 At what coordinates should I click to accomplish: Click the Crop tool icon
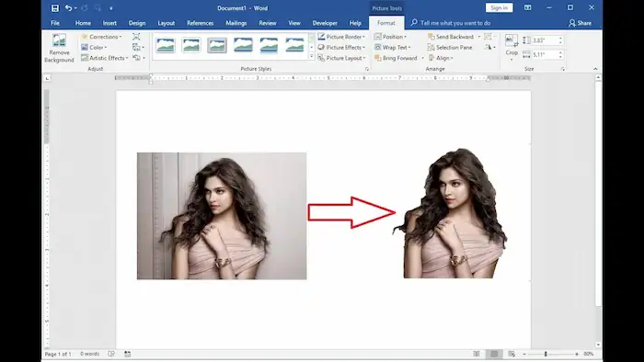coord(512,40)
